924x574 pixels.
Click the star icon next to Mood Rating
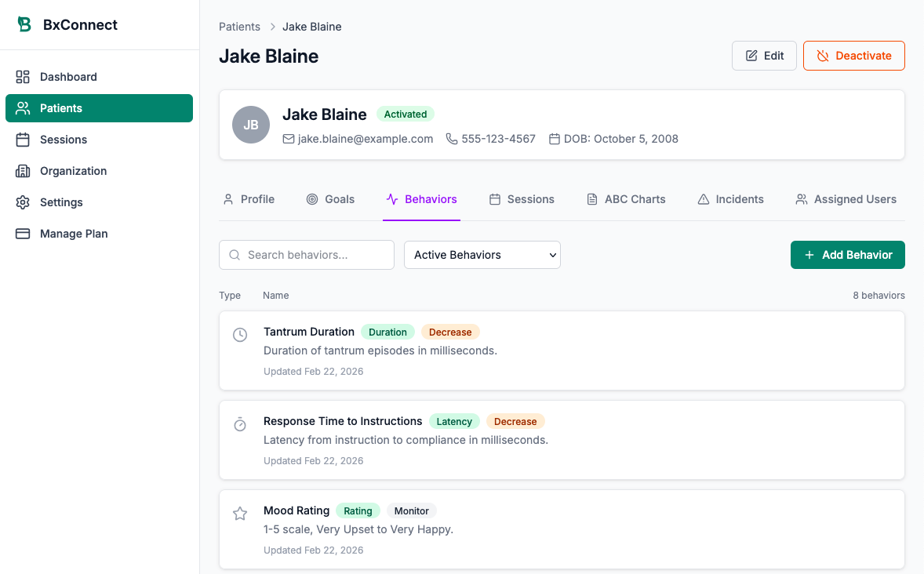tap(240, 514)
